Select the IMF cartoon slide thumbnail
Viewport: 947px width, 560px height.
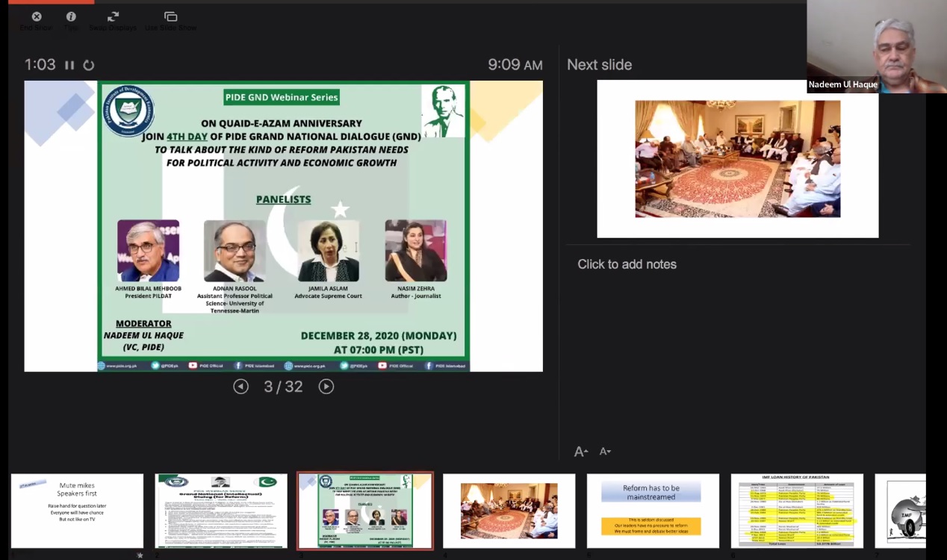click(x=901, y=511)
